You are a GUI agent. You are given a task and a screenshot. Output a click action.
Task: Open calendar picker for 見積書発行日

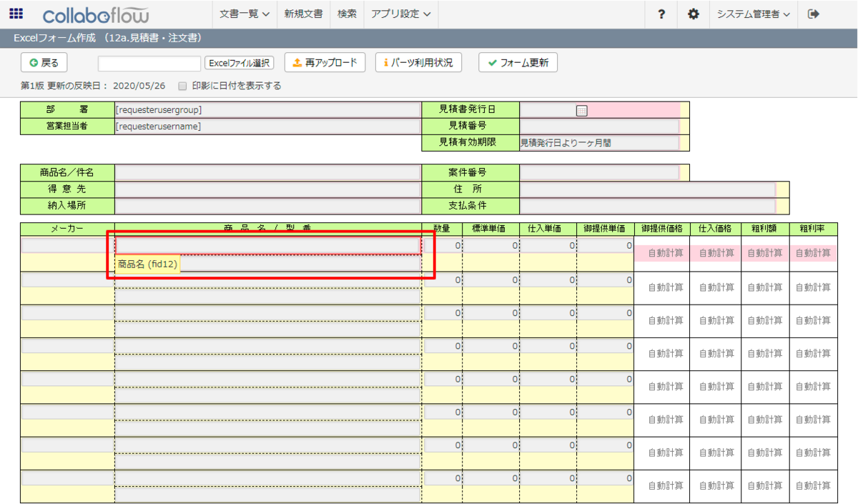click(581, 110)
